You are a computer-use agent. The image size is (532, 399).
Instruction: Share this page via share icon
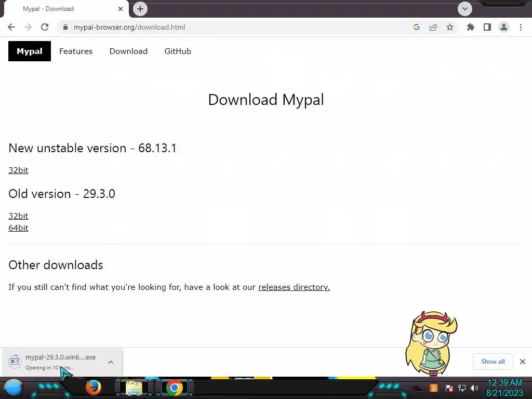point(433,27)
